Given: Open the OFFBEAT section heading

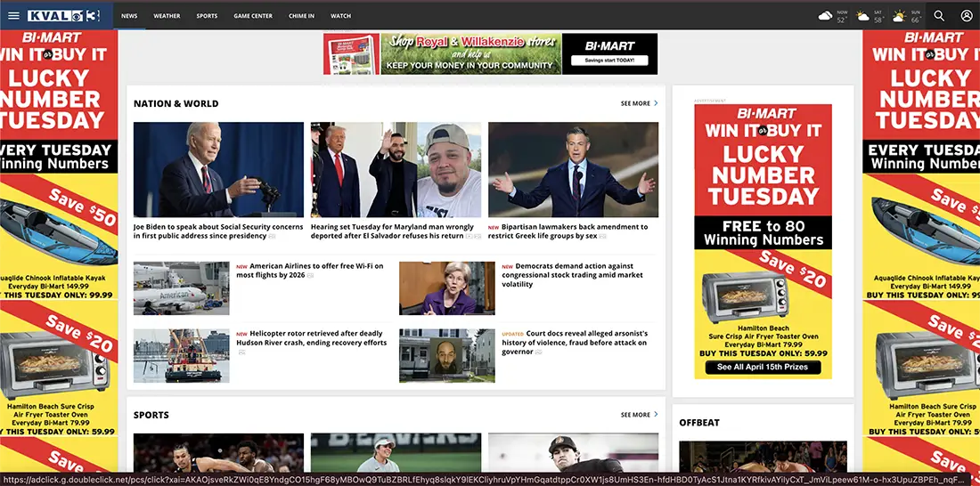Looking at the screenshot, I should tap(699, 423).
